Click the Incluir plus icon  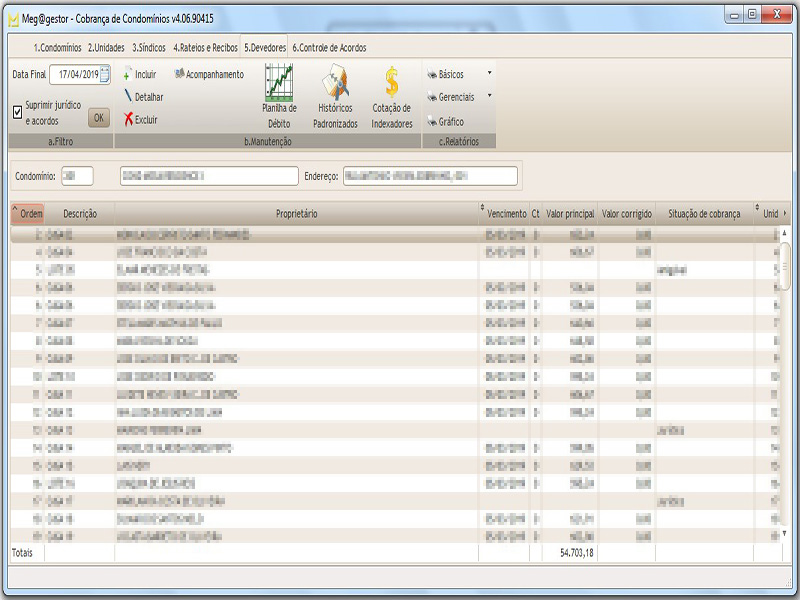pos(127,75)
